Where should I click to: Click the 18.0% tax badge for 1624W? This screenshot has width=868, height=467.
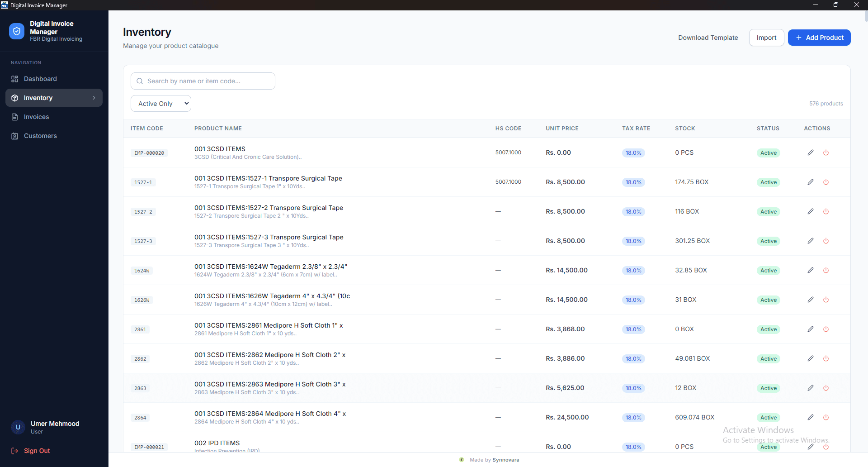[633, 271]
